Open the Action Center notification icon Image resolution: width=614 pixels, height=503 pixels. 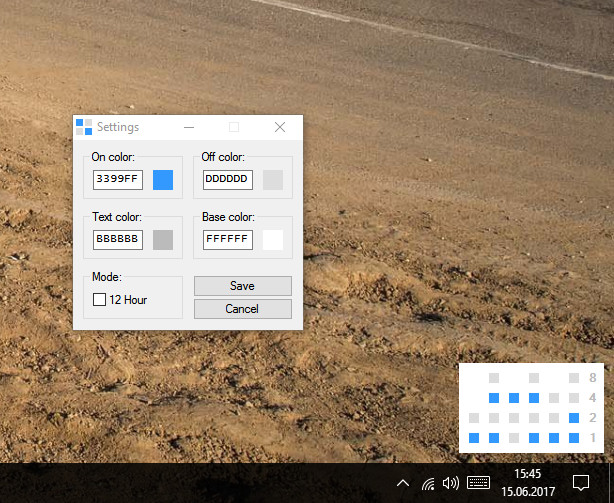(581, 483)
